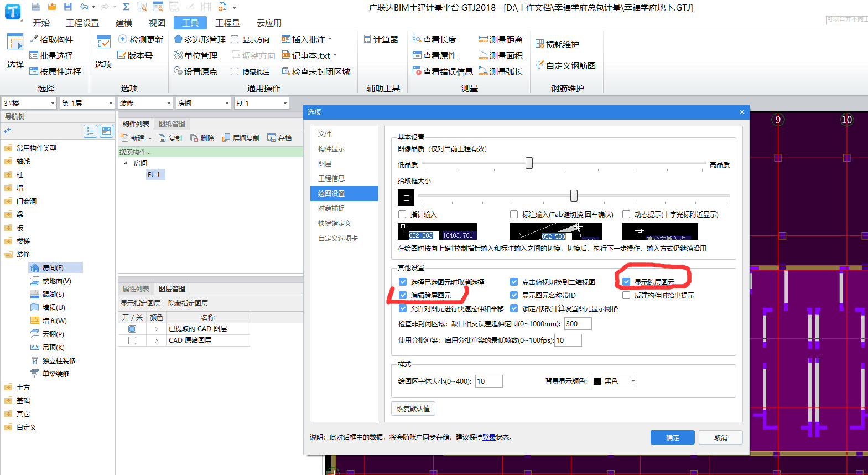Enable 反建构件时给出提示 checkbox
The image size is (868, 475).
(x=626, y=295)
